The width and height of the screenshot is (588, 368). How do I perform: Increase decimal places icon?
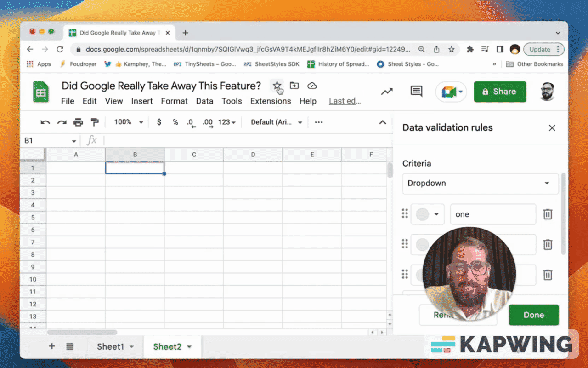point(208,123)
